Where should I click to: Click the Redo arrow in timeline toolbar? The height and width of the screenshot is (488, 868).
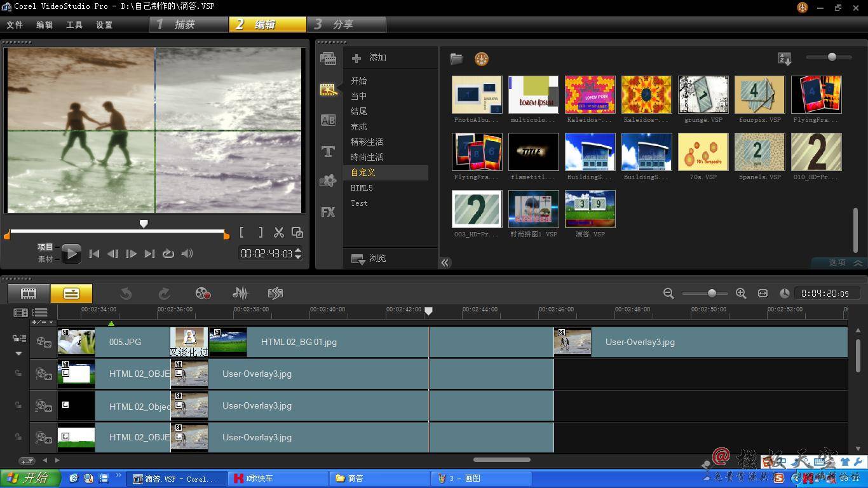[x=164, y=294]
